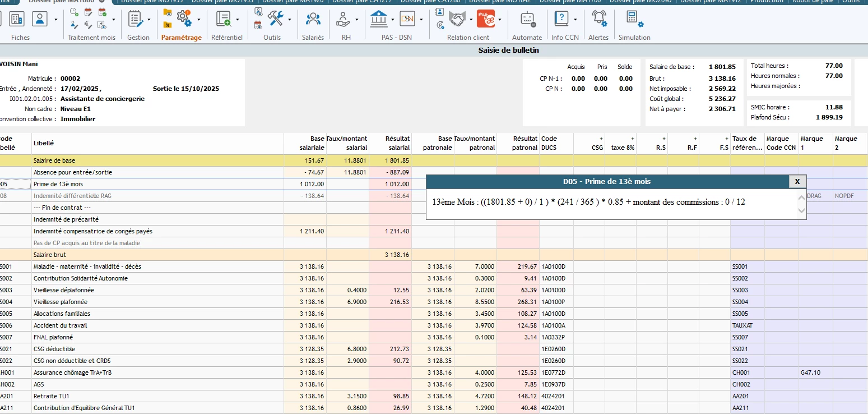Click the DSN icon in PAS - DSN
The image size is (868, 414).
(x=407, y=20)
